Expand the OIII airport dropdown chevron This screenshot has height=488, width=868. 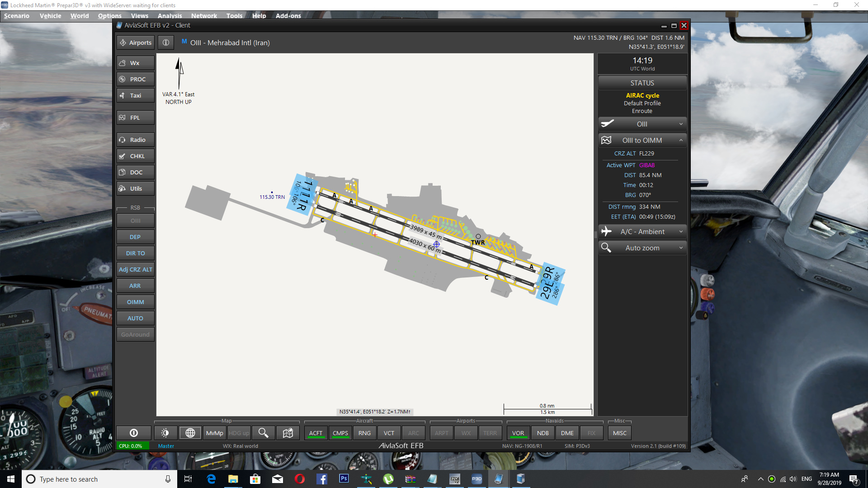(681, 124)
